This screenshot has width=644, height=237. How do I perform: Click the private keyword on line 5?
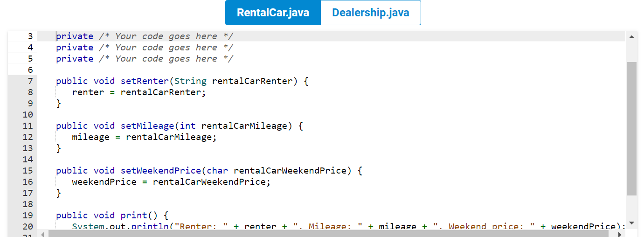click(75, 59)
